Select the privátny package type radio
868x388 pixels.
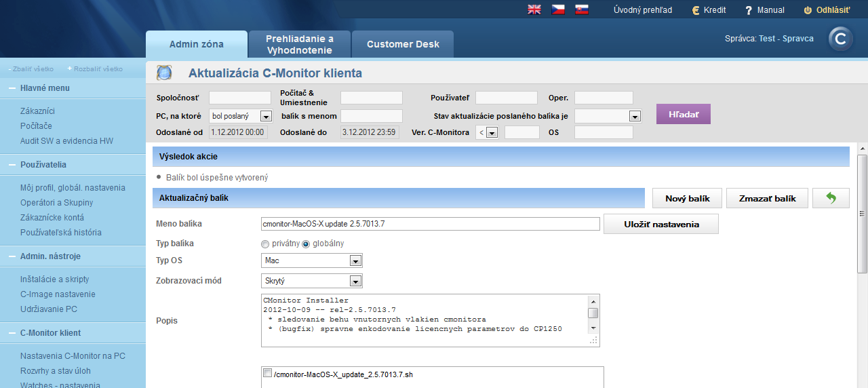coord(265,244)
